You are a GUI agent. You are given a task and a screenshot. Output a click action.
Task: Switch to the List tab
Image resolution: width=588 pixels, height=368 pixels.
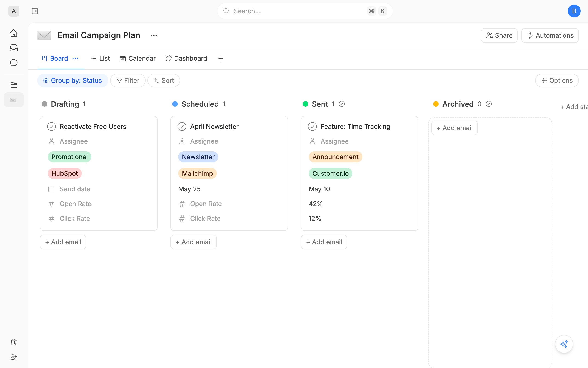coord(100,58)
